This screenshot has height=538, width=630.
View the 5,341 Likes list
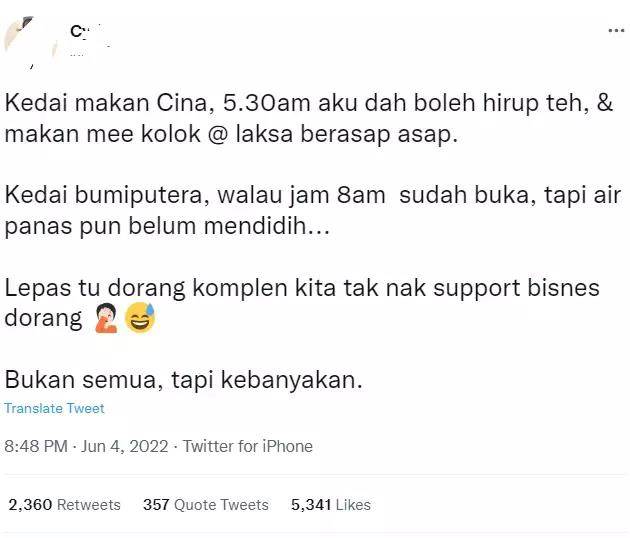pyautogui.click(x=331, y=505)
